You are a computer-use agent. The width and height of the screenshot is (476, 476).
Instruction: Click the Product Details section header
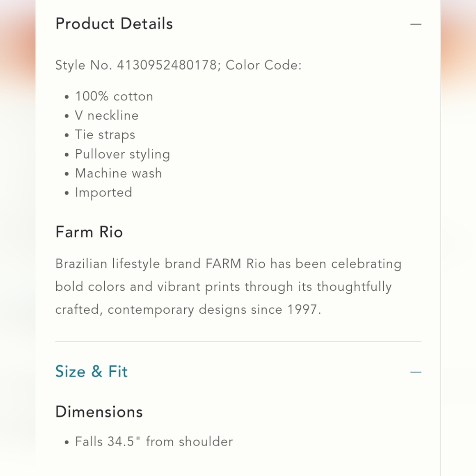pos(114,23)
